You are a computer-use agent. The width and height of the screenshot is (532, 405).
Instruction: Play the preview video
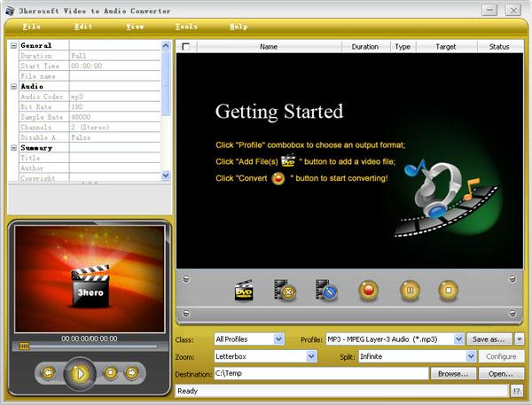point(80,373)
